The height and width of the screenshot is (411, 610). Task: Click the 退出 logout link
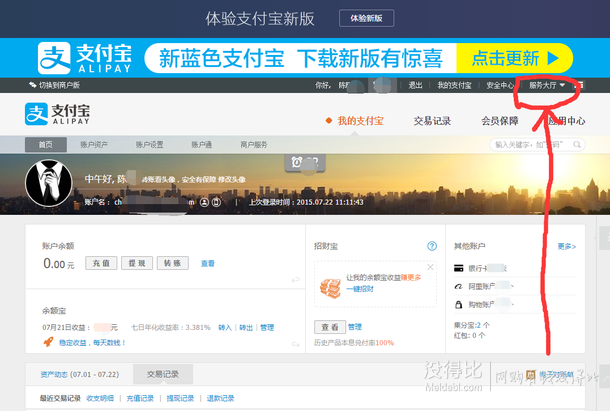tap(415, 85)
